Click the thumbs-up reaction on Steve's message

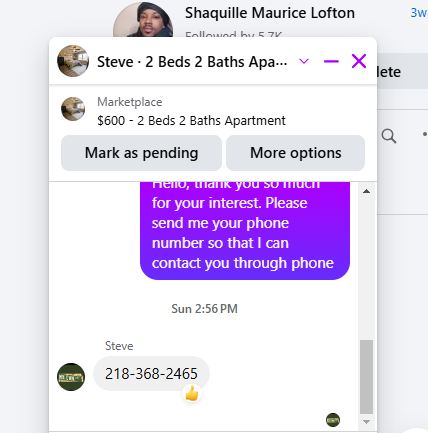[x=192, y=394]
